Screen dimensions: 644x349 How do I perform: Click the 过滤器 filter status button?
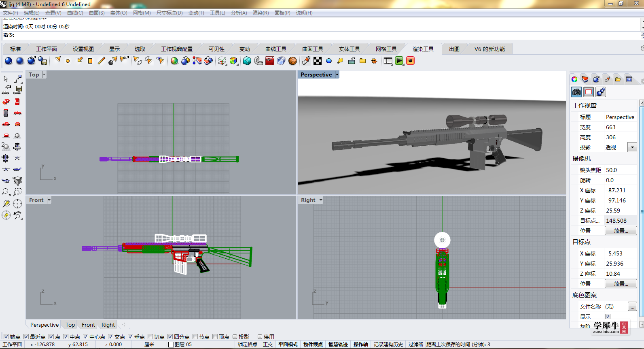point(415,345)
